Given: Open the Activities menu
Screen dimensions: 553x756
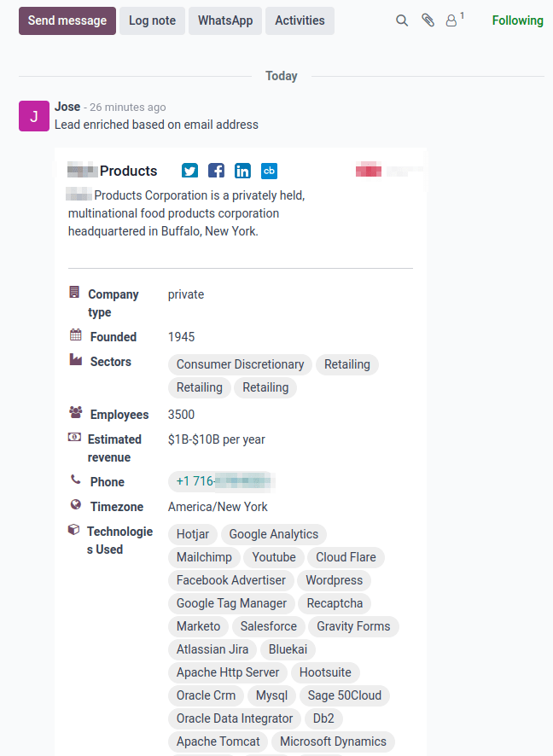Looking at the screenshot, I should click(x=300, y=20).
